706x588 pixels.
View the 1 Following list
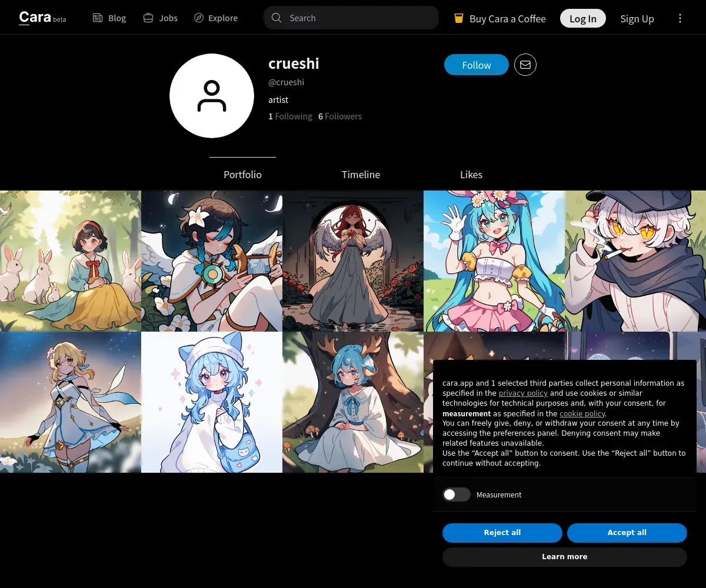(290, 116)
